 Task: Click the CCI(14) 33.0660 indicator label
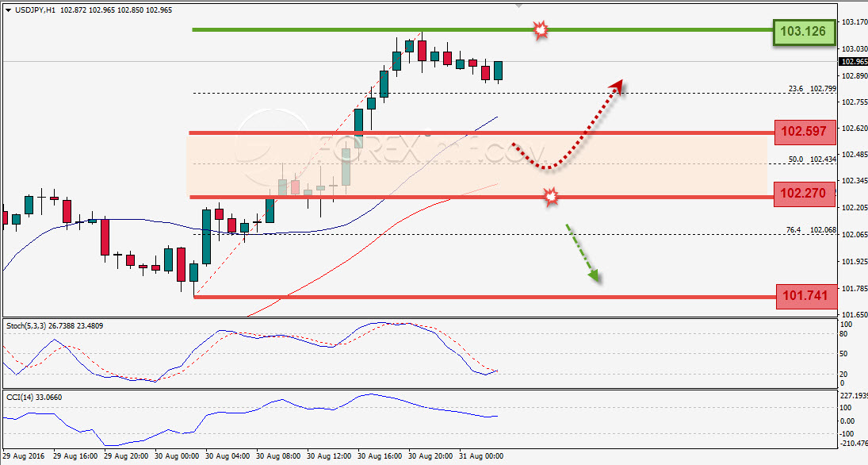[34, 398]
